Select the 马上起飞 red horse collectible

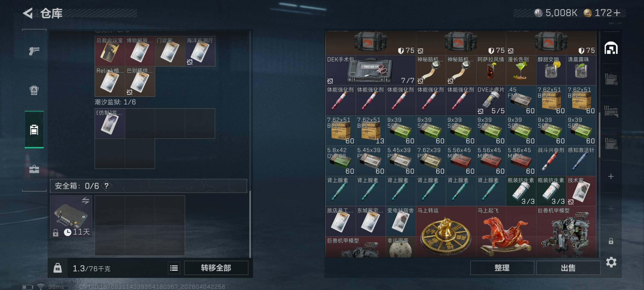[506, 232]
